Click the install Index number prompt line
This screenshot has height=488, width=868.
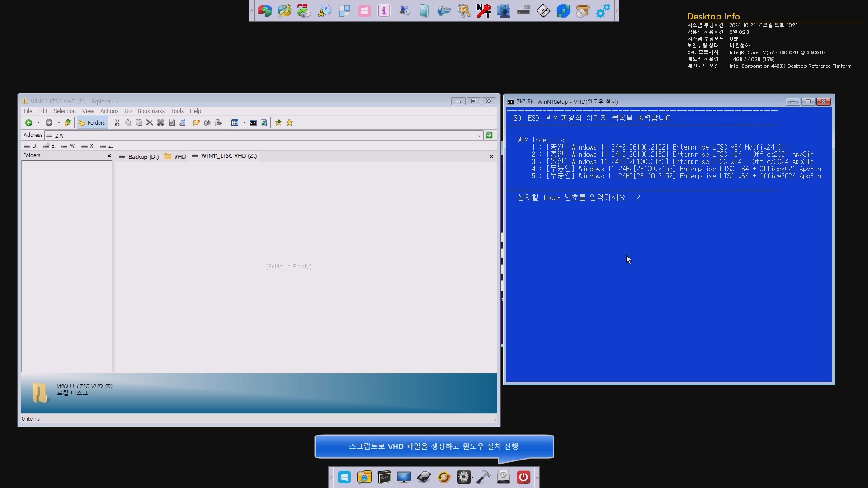click(x=579, y=198)
